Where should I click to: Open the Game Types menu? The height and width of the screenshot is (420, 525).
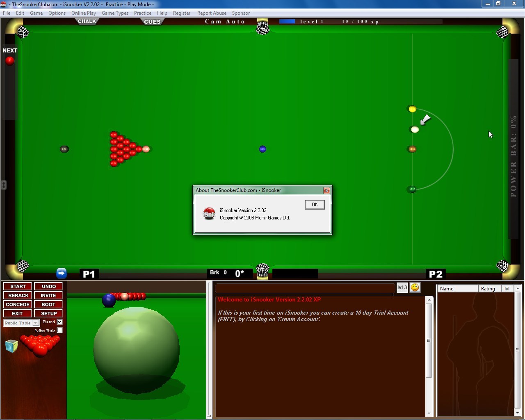(115, 13)
